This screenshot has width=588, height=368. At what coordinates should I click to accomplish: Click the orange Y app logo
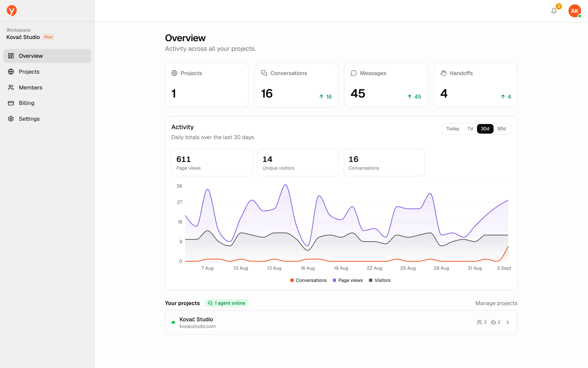[x=12, y=11]
